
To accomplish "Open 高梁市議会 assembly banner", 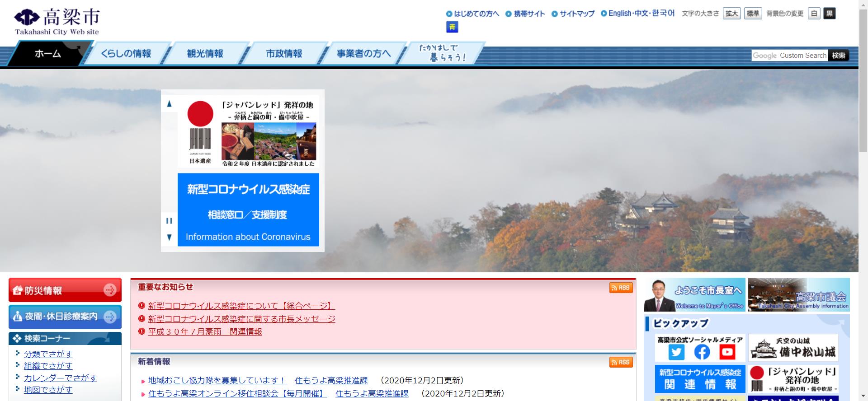I will 799,295.
